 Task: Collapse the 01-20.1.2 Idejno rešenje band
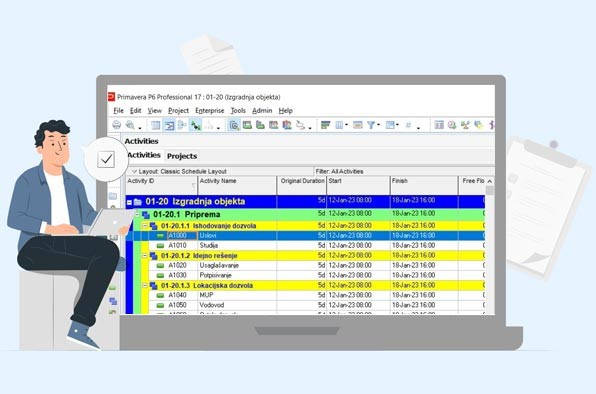point(145,256)
